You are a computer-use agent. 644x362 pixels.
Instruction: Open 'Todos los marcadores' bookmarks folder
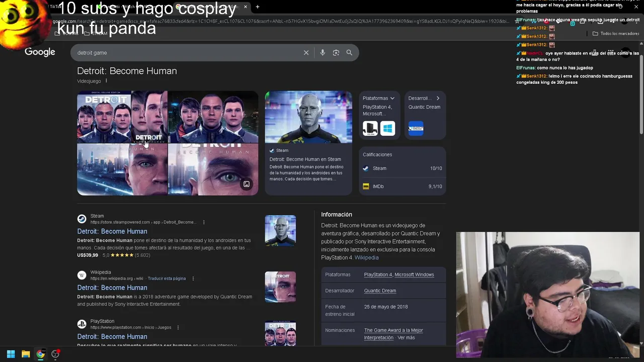(616, 34)
